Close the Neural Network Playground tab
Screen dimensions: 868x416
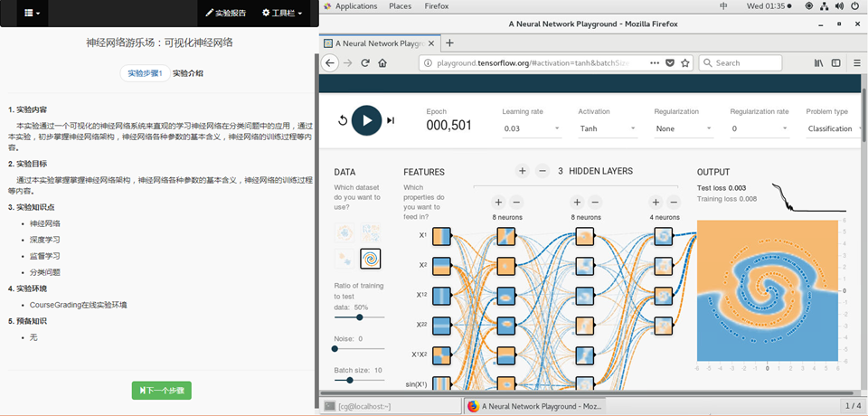tap(432, 43)
